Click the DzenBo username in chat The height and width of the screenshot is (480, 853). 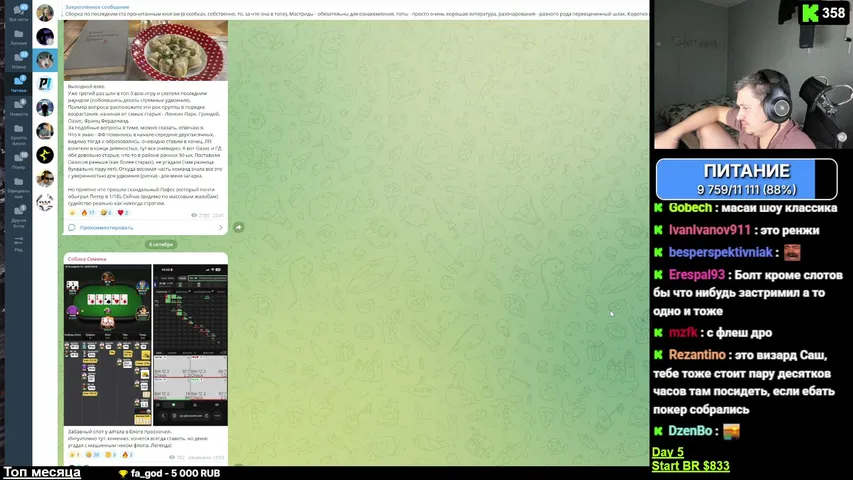click(690, 431)
